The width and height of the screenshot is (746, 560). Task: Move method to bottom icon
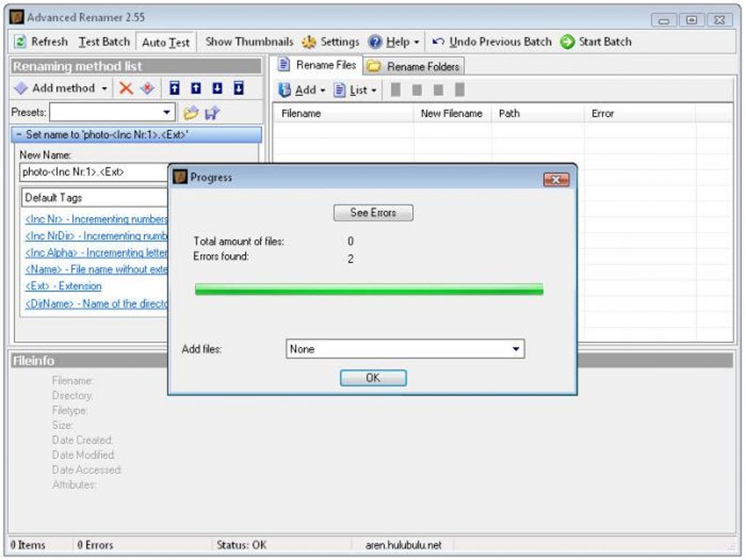pyautogui.click(x=239, y=88)
